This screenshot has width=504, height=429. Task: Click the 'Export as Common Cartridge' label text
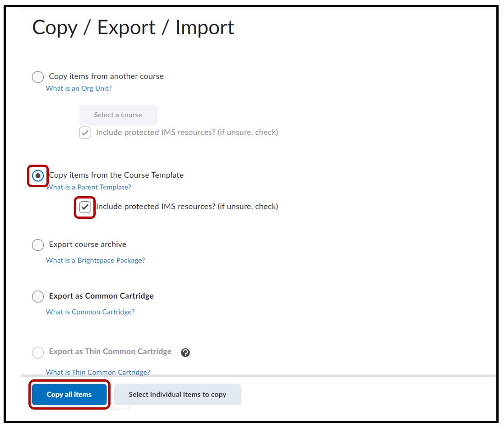(x=101, y=296)
